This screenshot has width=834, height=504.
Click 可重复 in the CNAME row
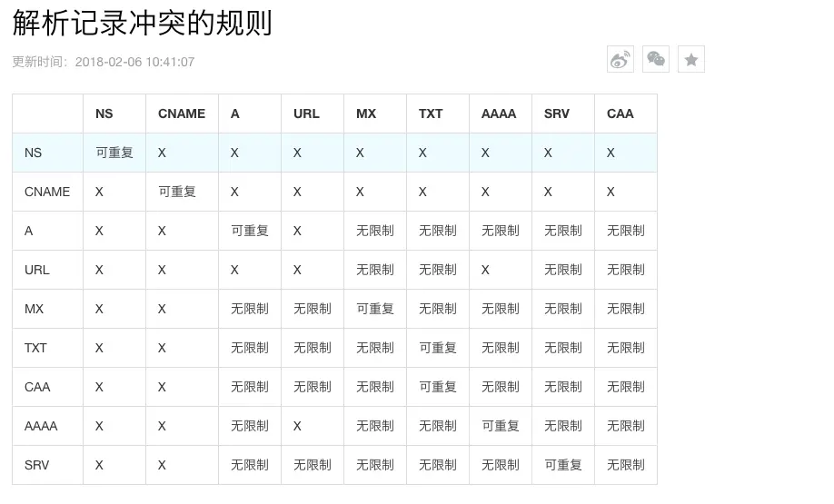coord(177,192)
